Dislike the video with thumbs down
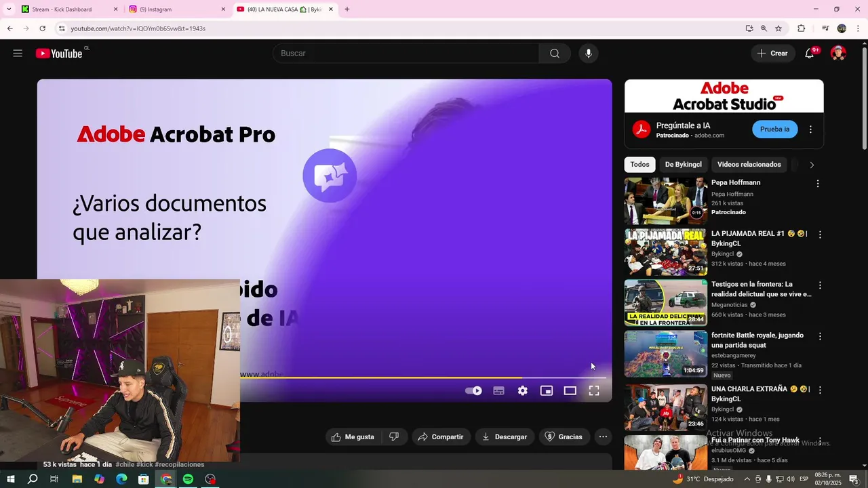 pyautogui.click(x=394, y=437)
